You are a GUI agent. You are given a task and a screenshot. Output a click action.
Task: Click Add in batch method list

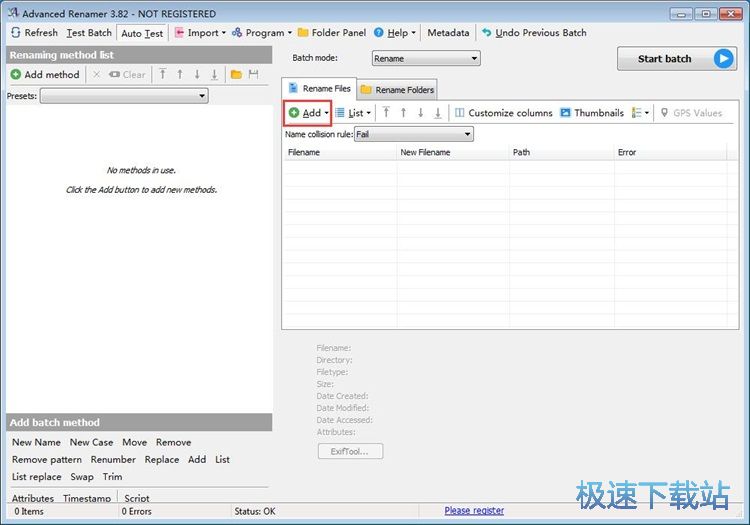pyautogui.click(x=197, y=459)
